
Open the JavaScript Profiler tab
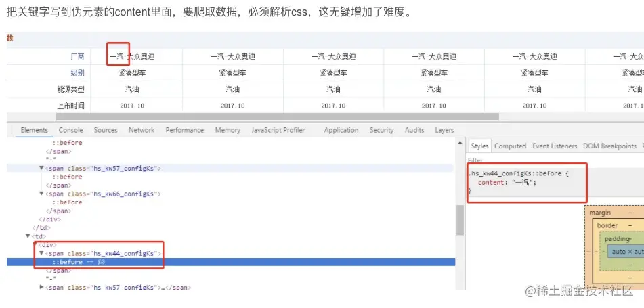(x=278, y=130)
